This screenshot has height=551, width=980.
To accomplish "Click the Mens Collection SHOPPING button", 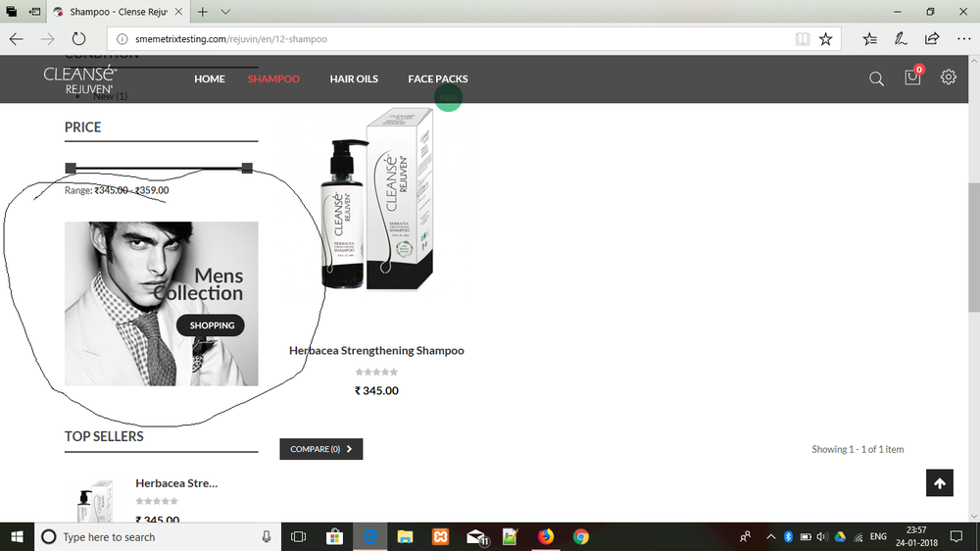I will click(211, 326).
